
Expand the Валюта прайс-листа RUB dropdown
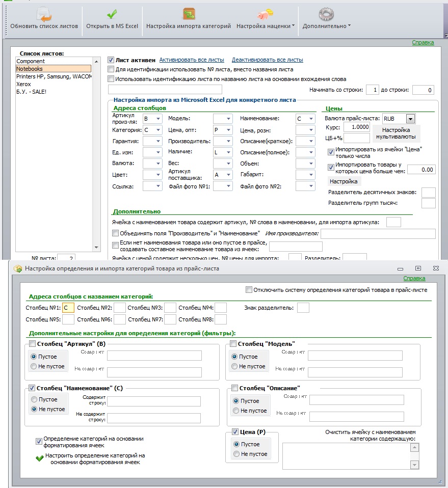click(411, 119)
